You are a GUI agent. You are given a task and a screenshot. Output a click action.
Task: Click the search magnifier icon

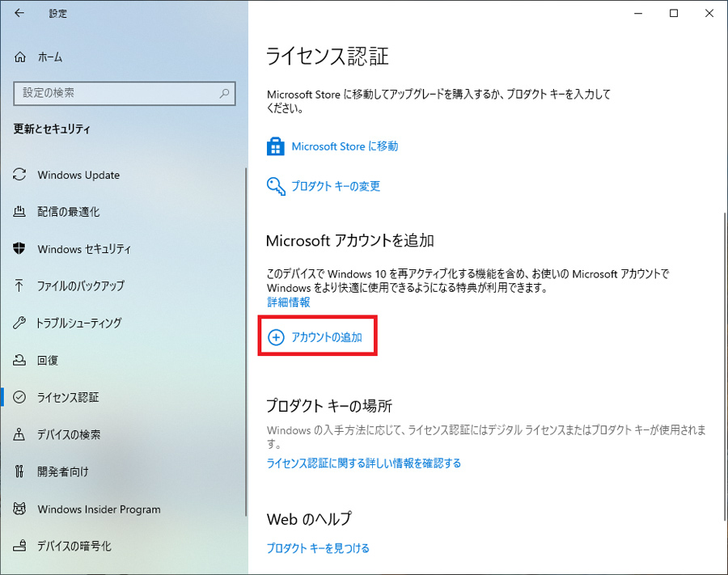224,93
